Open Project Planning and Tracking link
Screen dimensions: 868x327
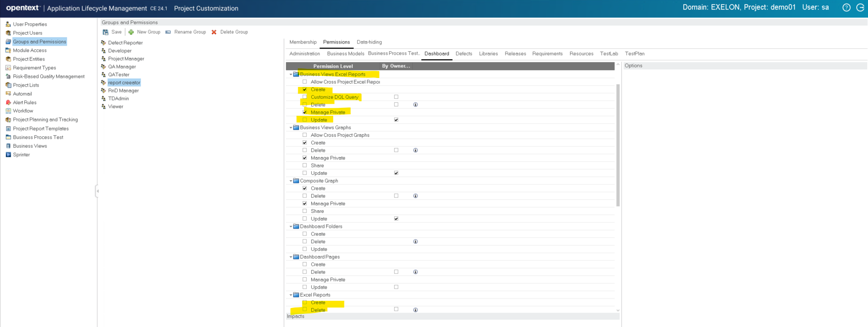click(45, 120)
